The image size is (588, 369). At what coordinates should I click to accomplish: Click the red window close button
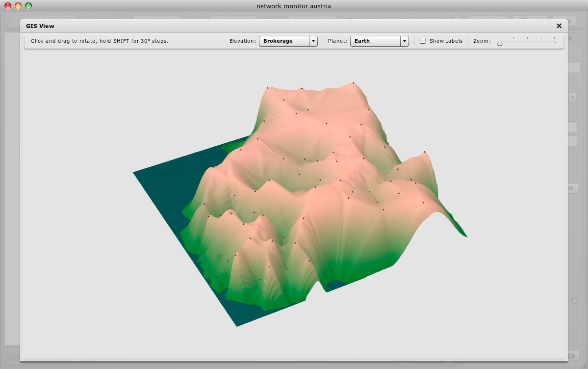7,6
